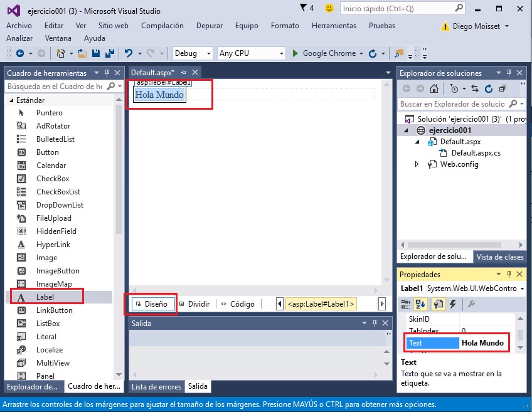Toggle the pin on the Salida panel
This screenshot has width=532, height=412.
point(375,323)
